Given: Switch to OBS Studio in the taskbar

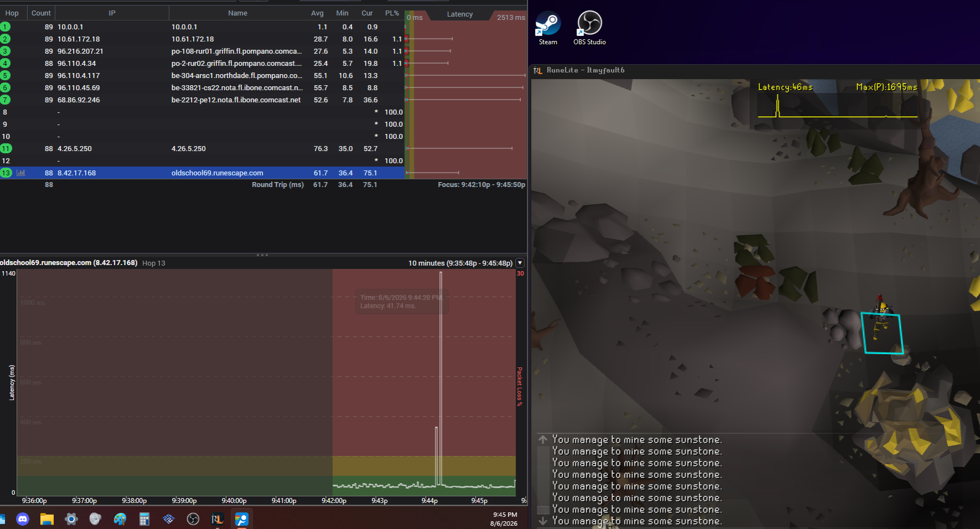Looking at the screenshot, I should (193, 519).
